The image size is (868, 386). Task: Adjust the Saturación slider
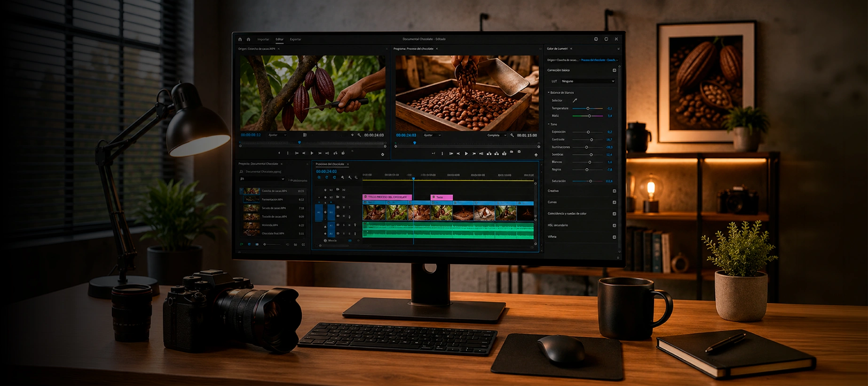[587, 181]
